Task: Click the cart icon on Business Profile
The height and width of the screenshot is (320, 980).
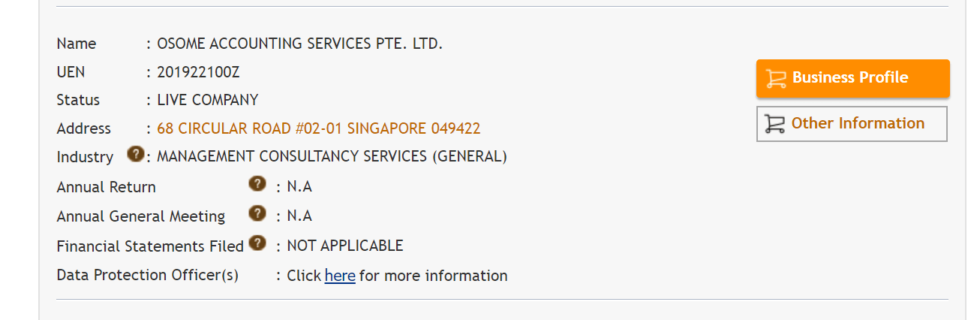Action: tap(776, 78)
